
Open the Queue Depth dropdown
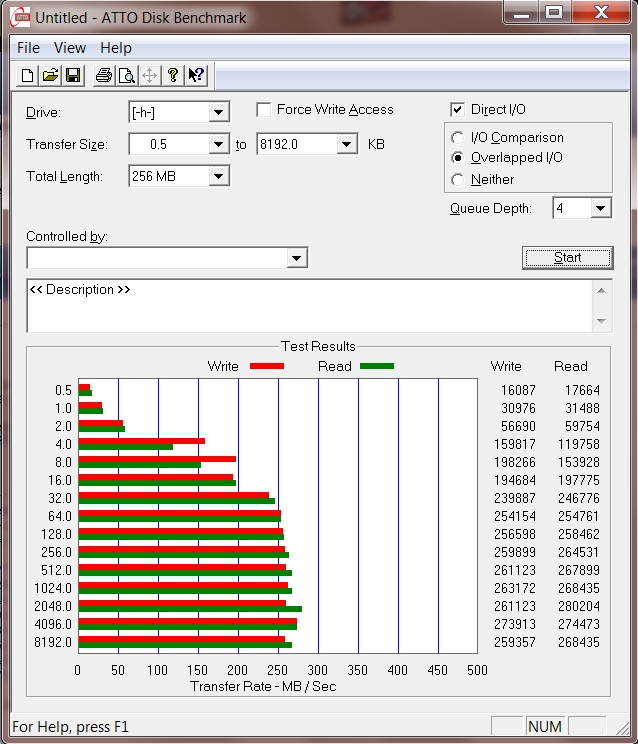[601, 208]
